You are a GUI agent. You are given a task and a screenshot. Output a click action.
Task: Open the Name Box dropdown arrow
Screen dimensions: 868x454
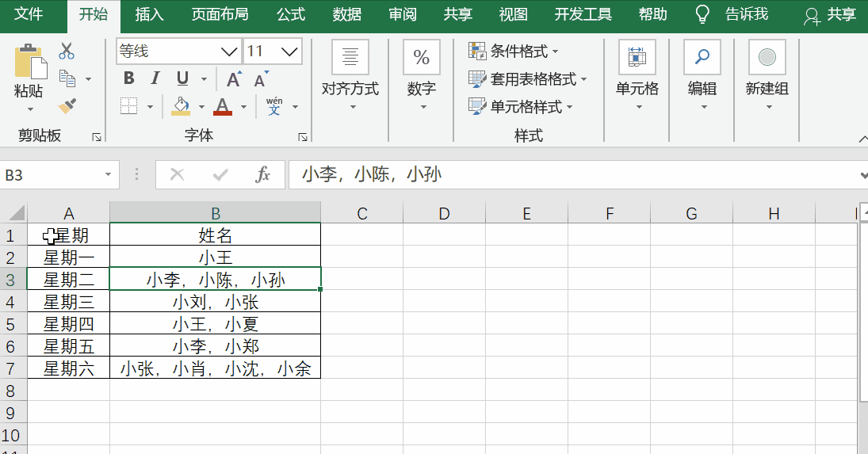pos(109,175)
